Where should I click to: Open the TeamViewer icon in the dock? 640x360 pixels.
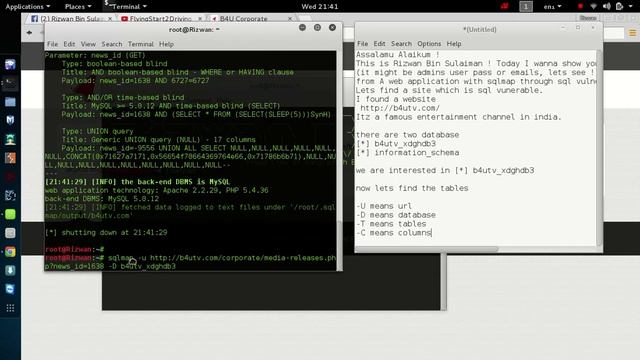click(10, 289)
